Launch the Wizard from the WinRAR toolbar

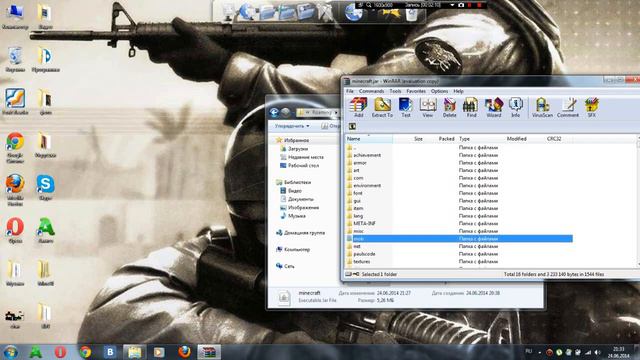[493, 107]
